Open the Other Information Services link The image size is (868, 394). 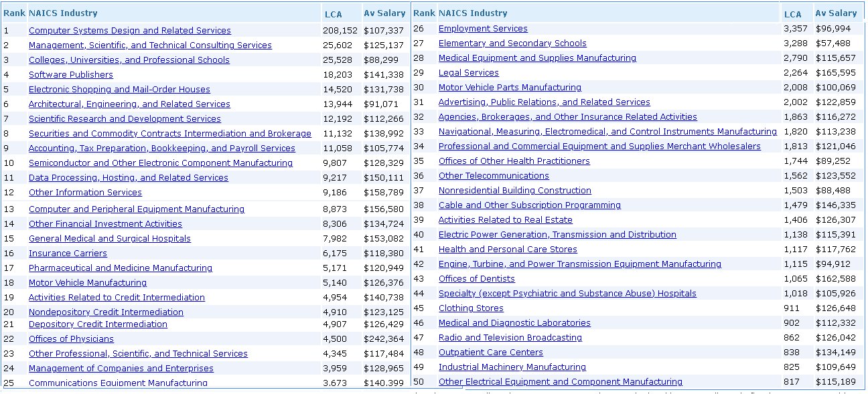[85, 193]
